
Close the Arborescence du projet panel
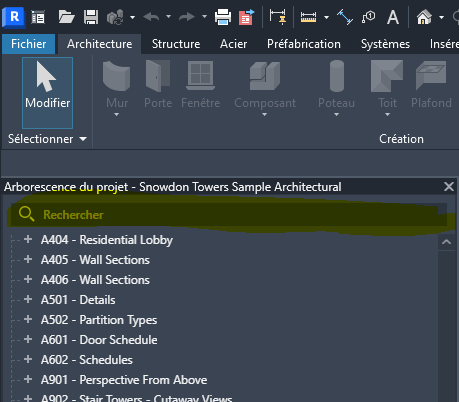coord(449,187)
